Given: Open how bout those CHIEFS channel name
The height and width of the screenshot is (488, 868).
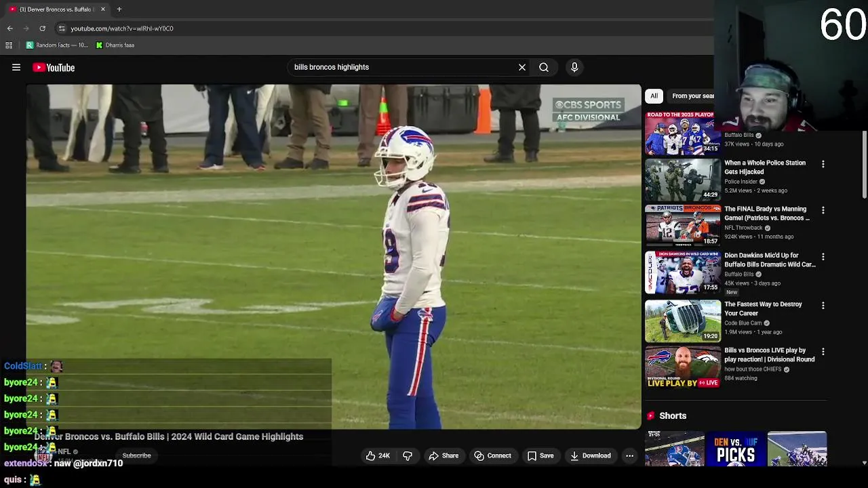Looking at the screenshot, I should tap(753, 369).
